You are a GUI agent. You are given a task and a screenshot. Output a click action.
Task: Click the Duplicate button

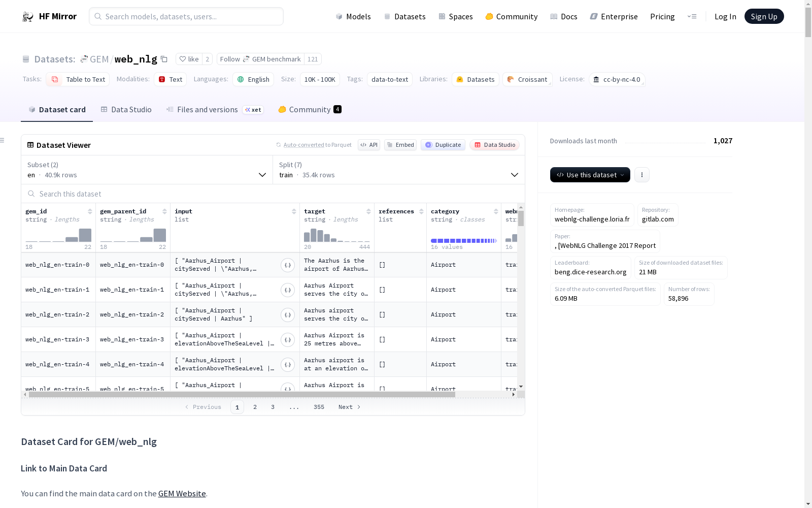pyautogui.click(x=443, y=145)
